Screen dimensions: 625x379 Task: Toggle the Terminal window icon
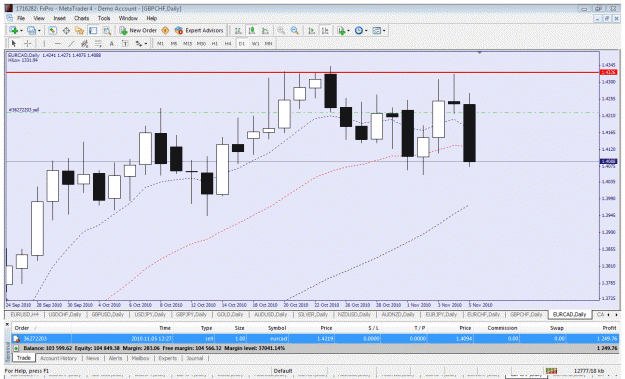coord(93,31)
